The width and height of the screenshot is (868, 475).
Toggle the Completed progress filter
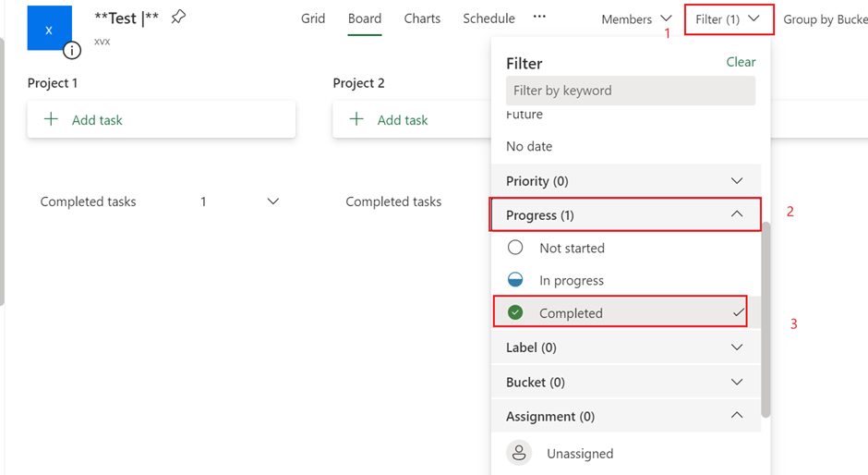pos(571,313)
